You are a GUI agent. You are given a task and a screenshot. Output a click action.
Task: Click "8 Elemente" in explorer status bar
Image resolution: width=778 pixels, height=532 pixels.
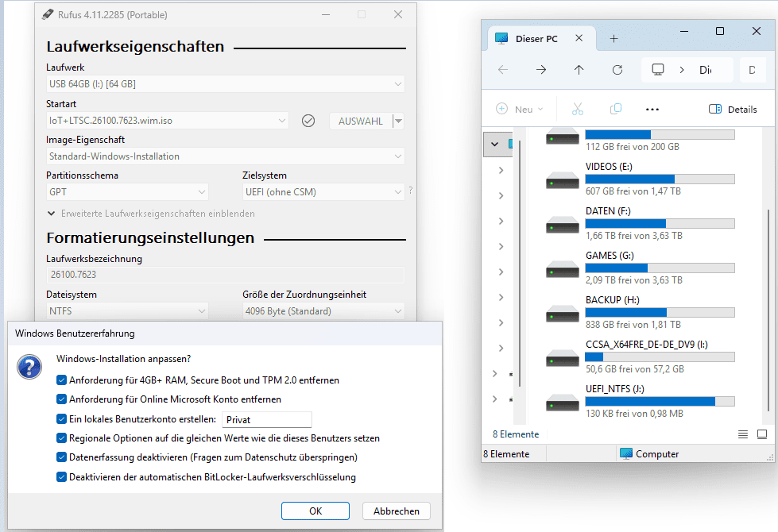point(506,453)
